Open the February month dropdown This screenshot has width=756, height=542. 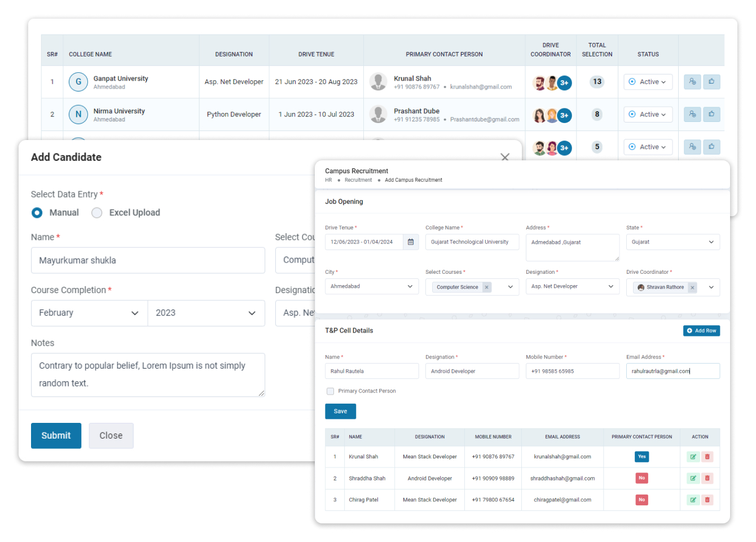pos(89,313)
